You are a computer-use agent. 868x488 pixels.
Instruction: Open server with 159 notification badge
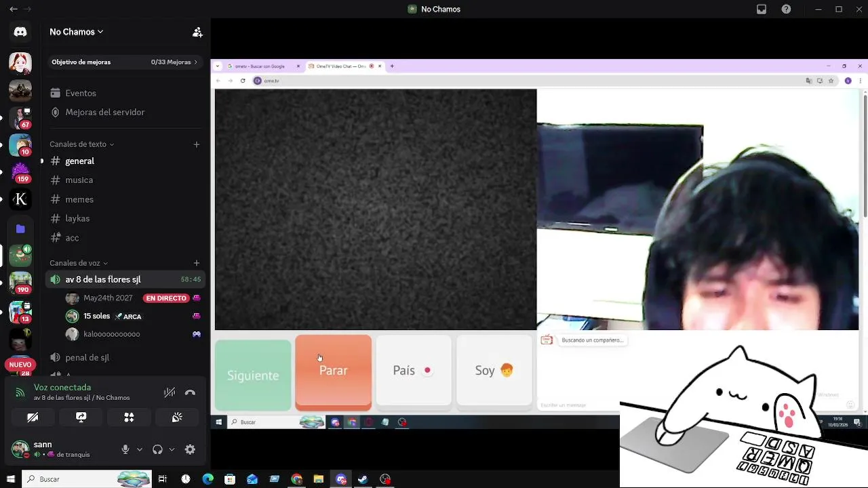click(20, 172)
